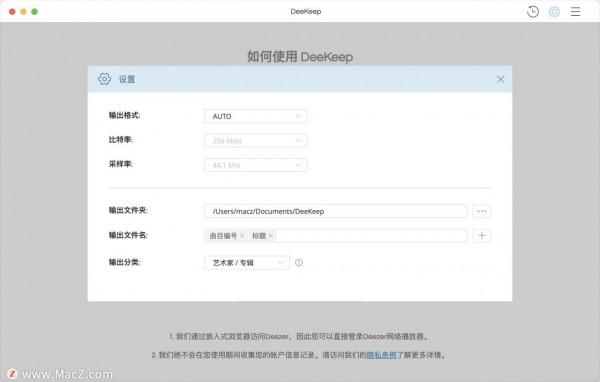Click the 输出文件夹 label
The height and width of the screenshot is (382, 600).
tap(128, 211)
